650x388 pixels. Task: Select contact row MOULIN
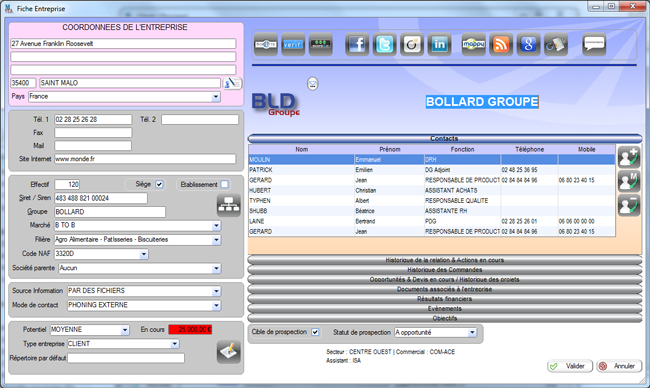[x=432, y=160]
